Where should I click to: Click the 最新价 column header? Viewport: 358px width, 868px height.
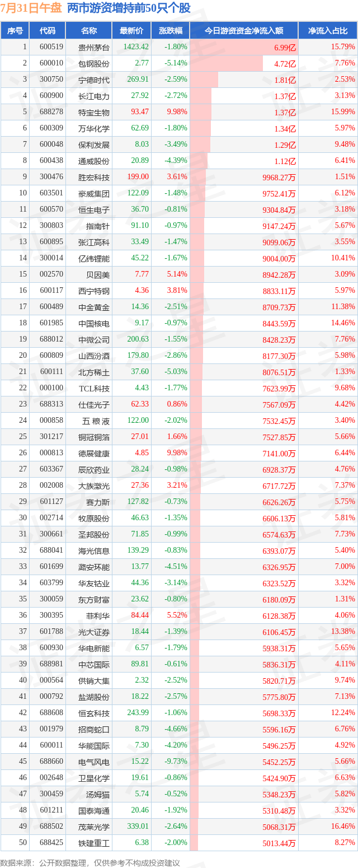point(131,31)
